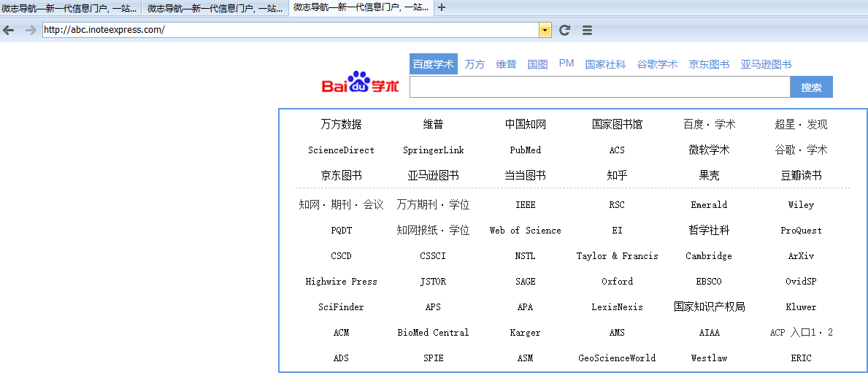
Task: Open the ACP 入口1·2 link
Action: (x=801, y=333)
